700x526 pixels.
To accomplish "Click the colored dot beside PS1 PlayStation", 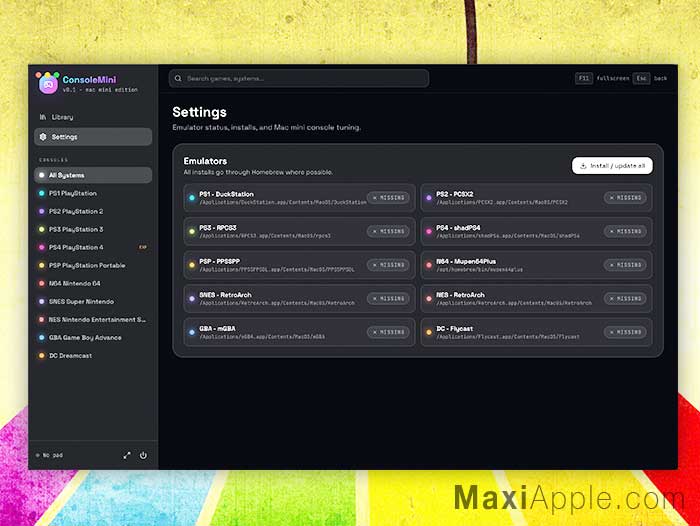I will tap(42, 193).
